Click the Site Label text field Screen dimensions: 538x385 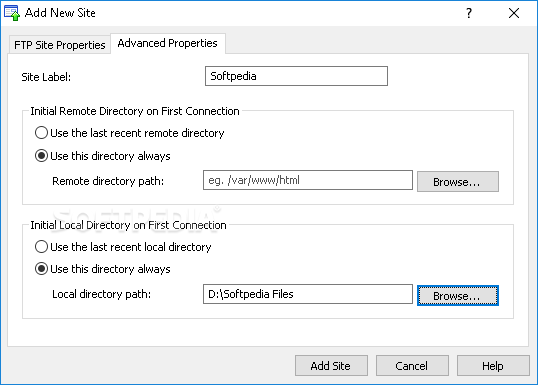[x=296, y=76]
